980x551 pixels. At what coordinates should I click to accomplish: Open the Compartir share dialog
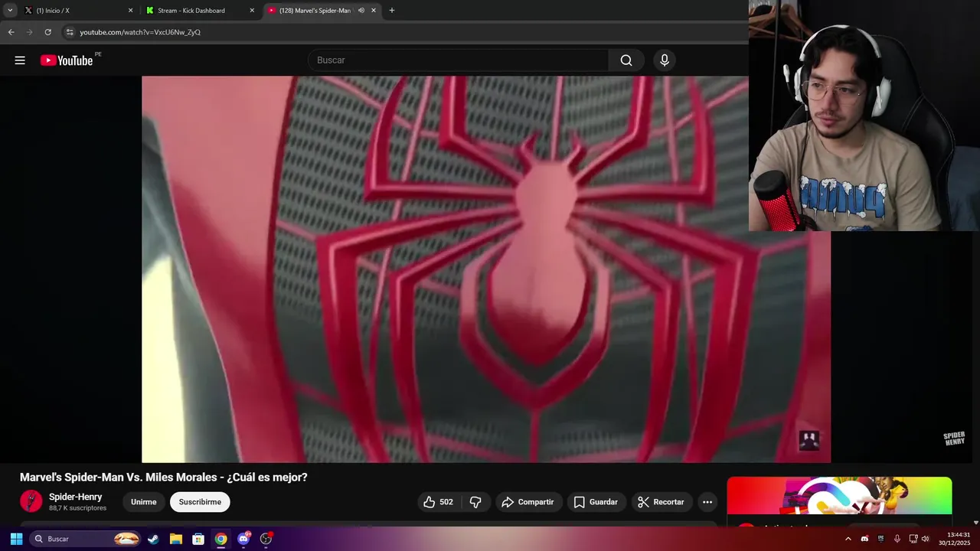(x=528, y=502)
